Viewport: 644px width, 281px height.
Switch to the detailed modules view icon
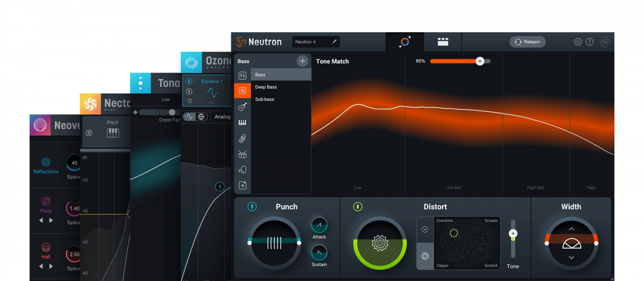(x=443, y=42)
